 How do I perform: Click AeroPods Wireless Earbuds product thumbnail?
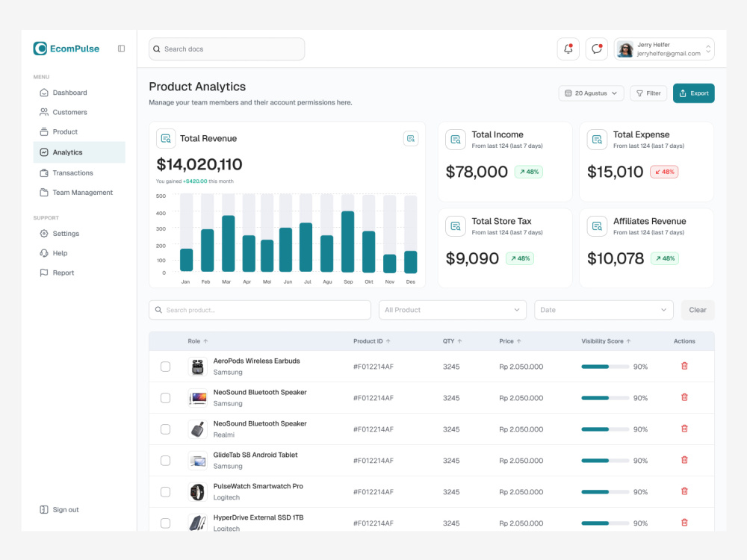pos(197,367)
